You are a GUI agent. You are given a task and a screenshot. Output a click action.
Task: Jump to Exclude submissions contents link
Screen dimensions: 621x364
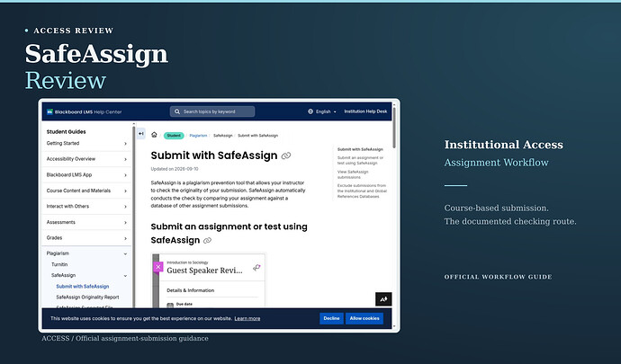(x=362, y=191)
